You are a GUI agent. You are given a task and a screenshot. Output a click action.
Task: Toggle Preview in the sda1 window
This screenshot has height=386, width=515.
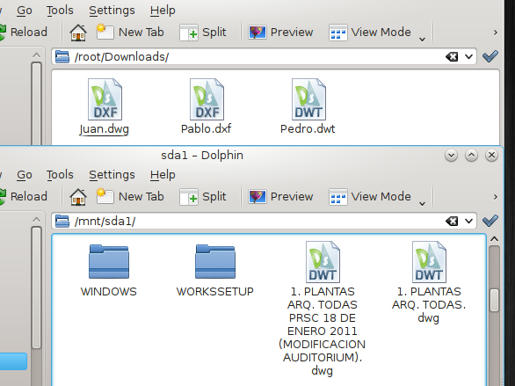pyautogui.click(x=281, y=197)
